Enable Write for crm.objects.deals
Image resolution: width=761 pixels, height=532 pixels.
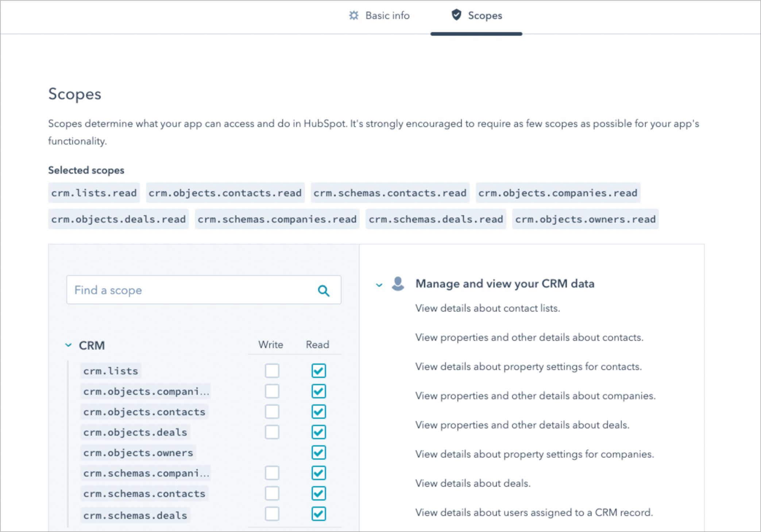click(272, 432)
